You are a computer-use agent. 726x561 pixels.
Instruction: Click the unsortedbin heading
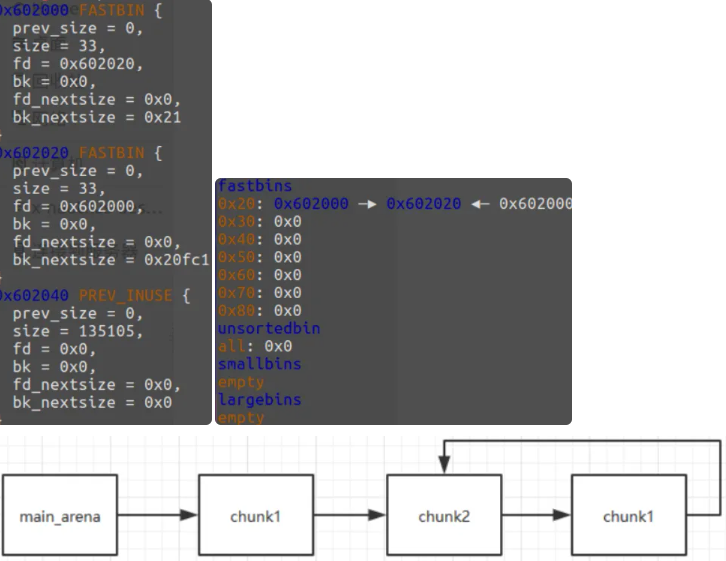[x=262, y=328]
